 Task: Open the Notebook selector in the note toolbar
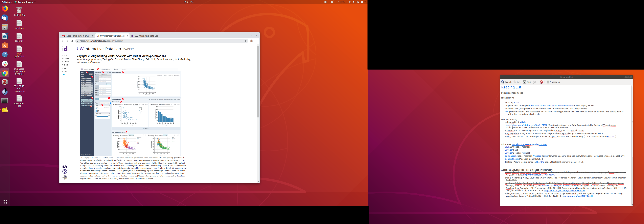point(553,82)
